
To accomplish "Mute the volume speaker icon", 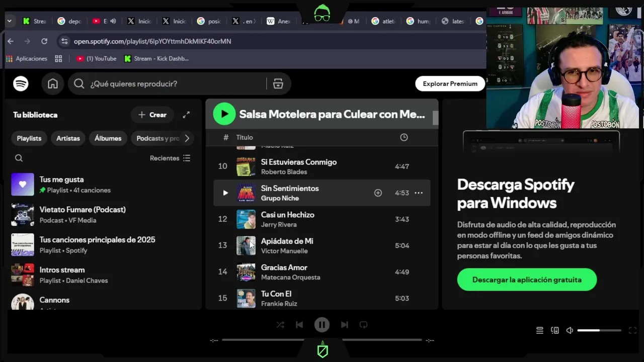I will pos(570,330).
